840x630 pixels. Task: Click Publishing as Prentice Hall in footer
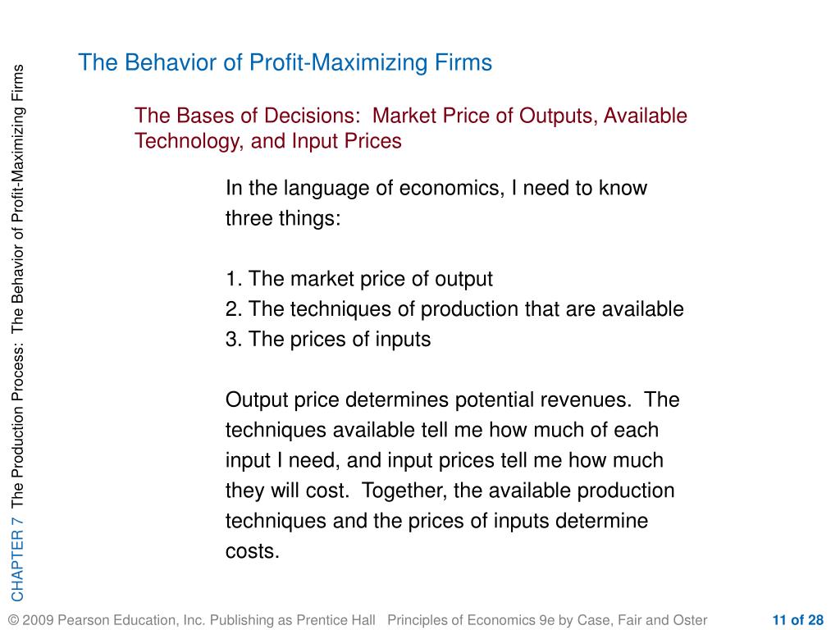[293, 620]
